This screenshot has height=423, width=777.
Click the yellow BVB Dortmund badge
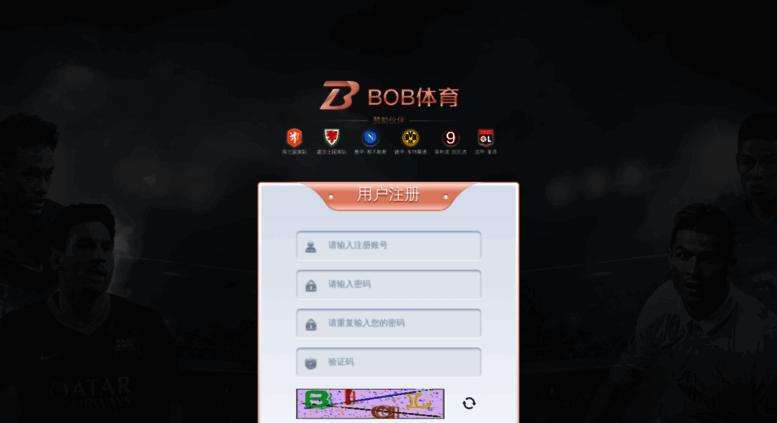click(410, 138)
